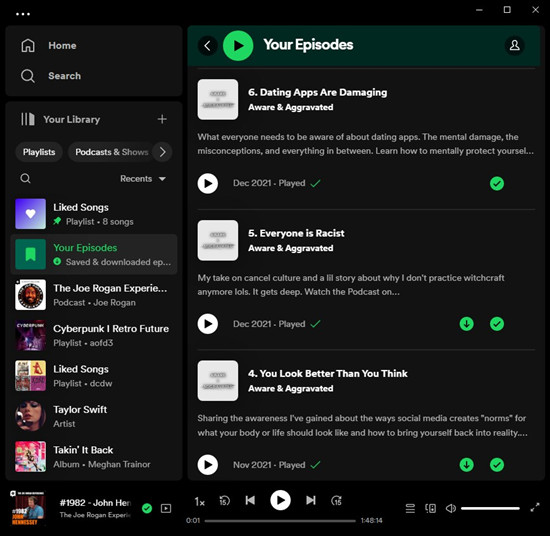
Task: Remove Dating Apps episode saved checkmark
Action: (497, 183)
